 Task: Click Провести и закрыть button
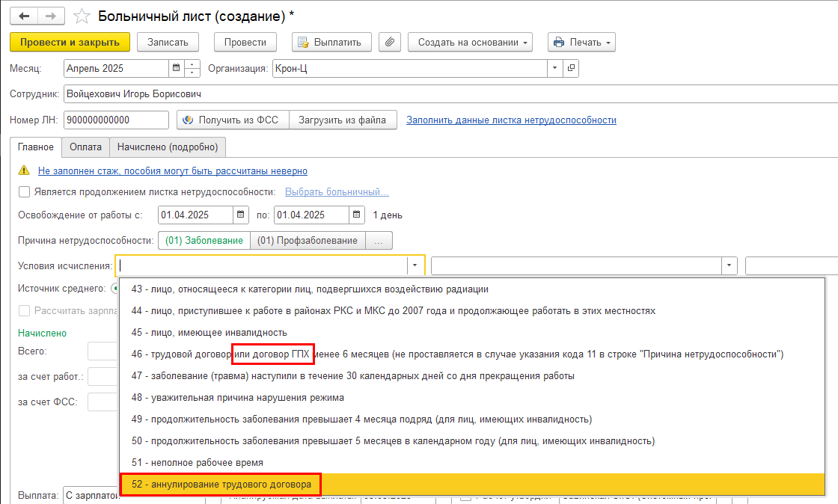coord(70,42)
